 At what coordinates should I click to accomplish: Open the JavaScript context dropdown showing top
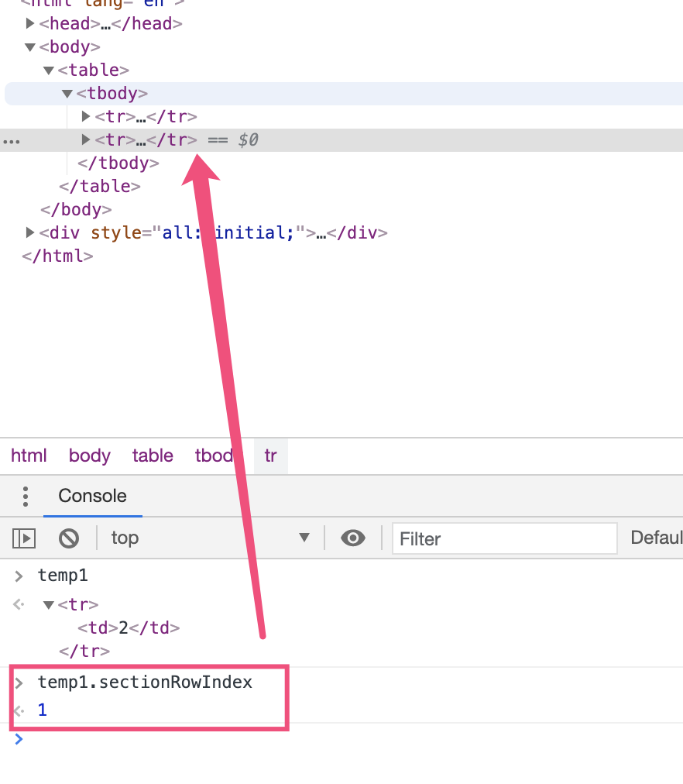click(x=211, y=538)
